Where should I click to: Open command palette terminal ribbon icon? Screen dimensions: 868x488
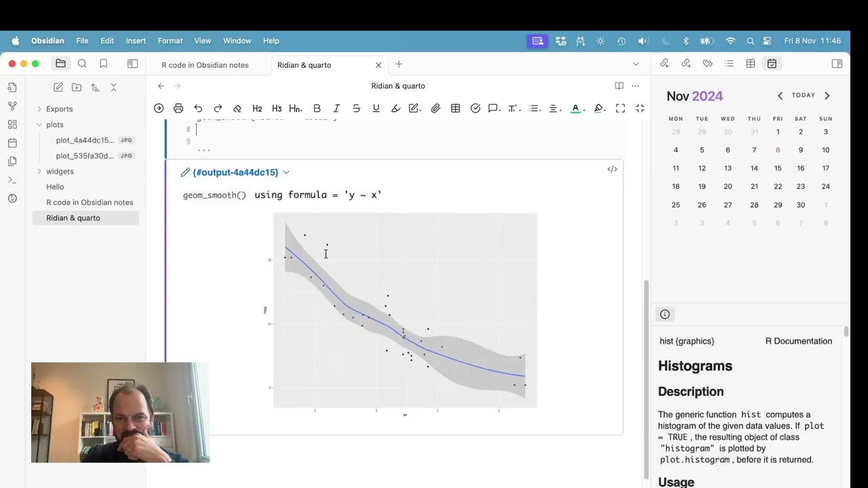(x=12, y=180)
